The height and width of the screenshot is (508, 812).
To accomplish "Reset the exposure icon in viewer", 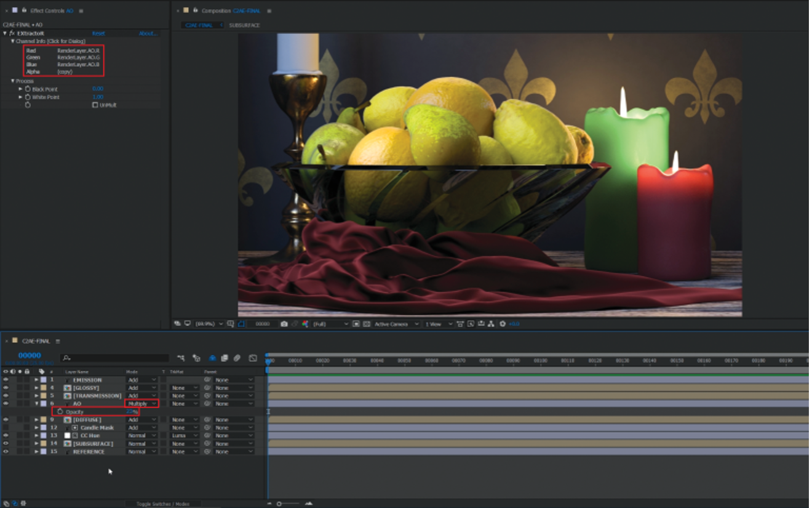I will click(503, 323).
